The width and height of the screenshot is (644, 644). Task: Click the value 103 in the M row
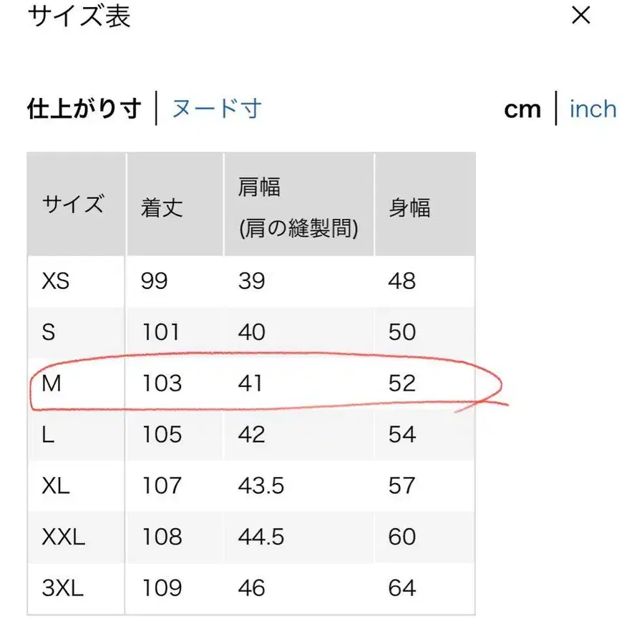coord(162,384)
